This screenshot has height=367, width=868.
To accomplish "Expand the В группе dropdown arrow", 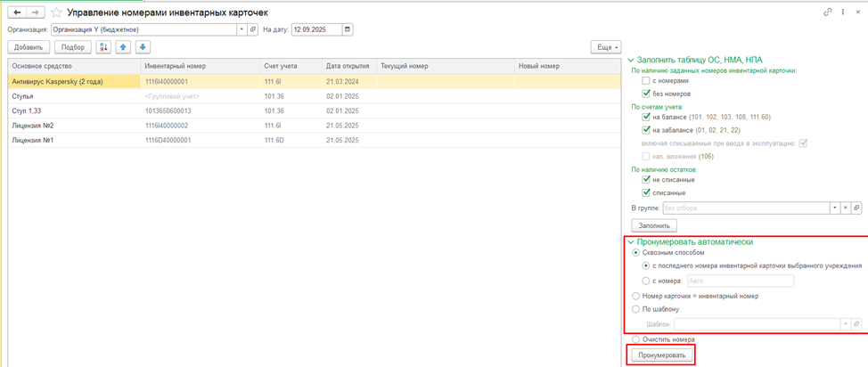I will [x=834, y=208].
